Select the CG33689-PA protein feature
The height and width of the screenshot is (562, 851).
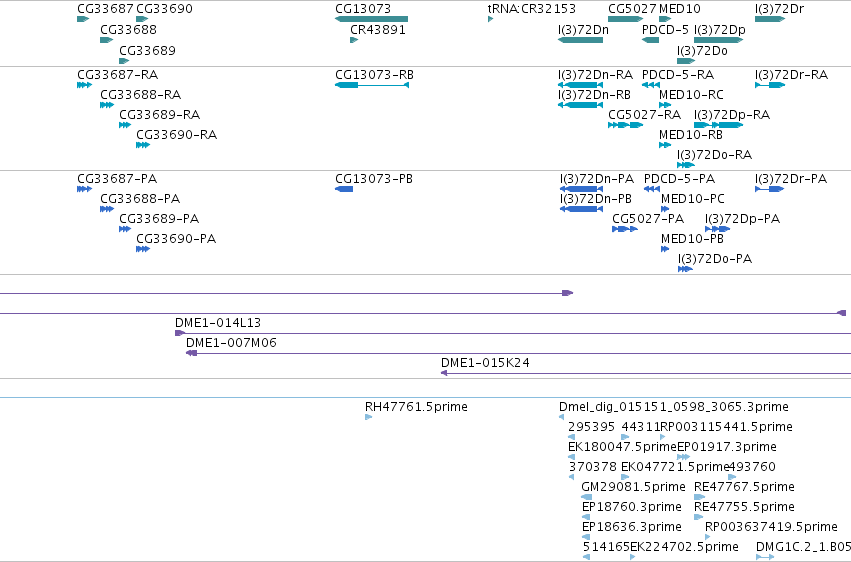[125, 229]
